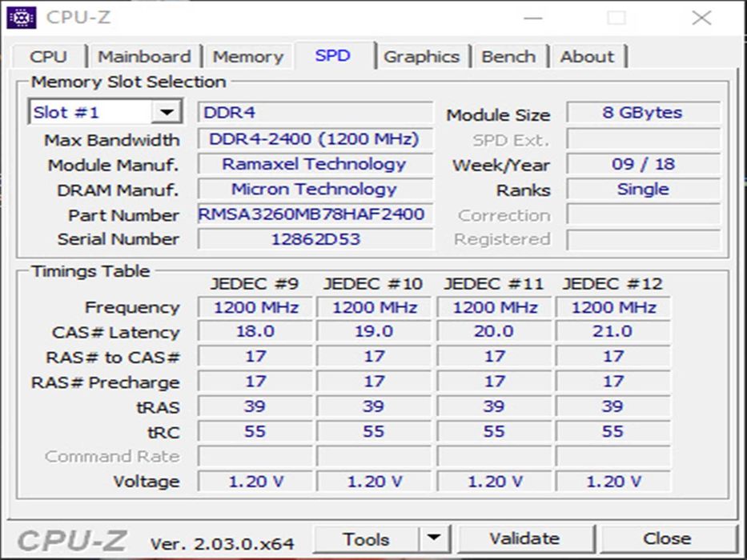
Task: Click the JEDEC #10 column header
Action: (373, 284)
